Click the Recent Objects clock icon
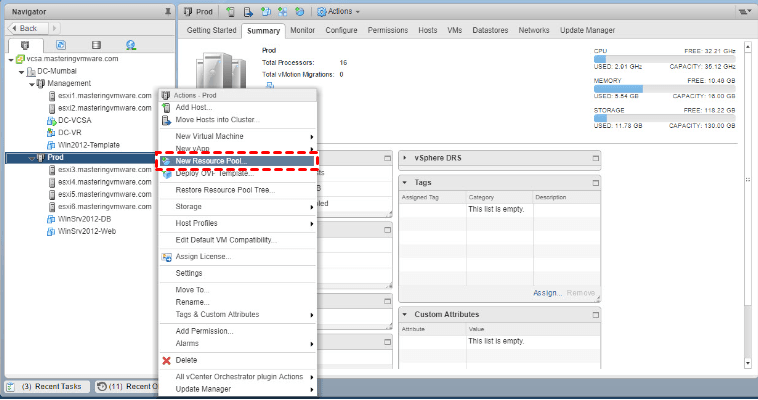Viewport: 758px width, 400px height. click(102, 386)
